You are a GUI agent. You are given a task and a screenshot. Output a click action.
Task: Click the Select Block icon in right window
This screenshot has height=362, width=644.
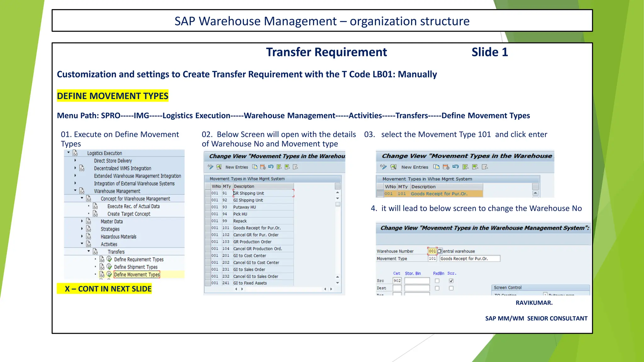pyautogui.click(x=475, y=167)
